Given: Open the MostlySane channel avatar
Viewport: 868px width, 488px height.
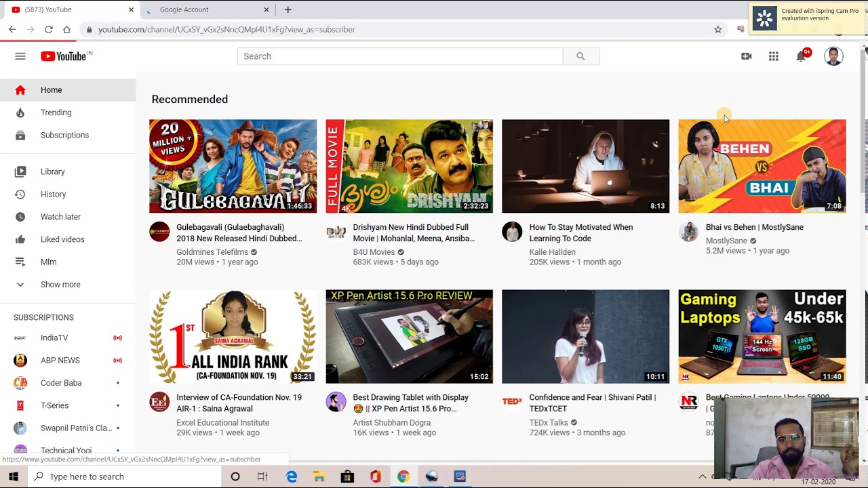Looking at the screenshot, I should (x=688, y=232).
